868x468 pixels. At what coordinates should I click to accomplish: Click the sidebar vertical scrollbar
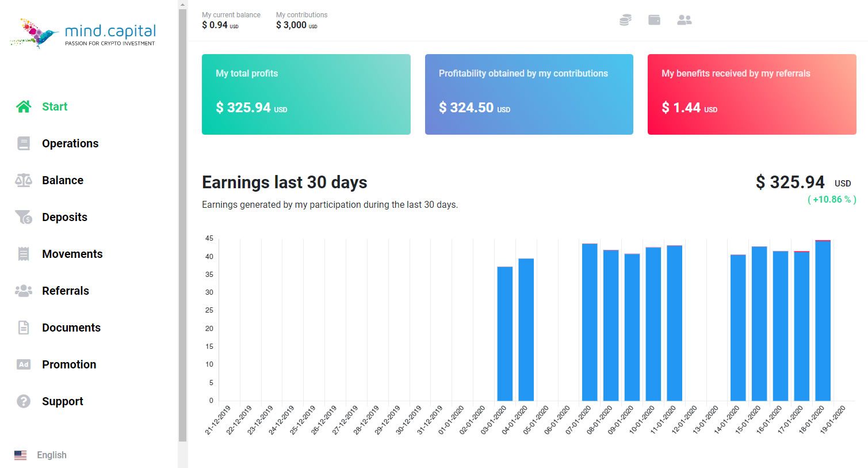[183, 225]
